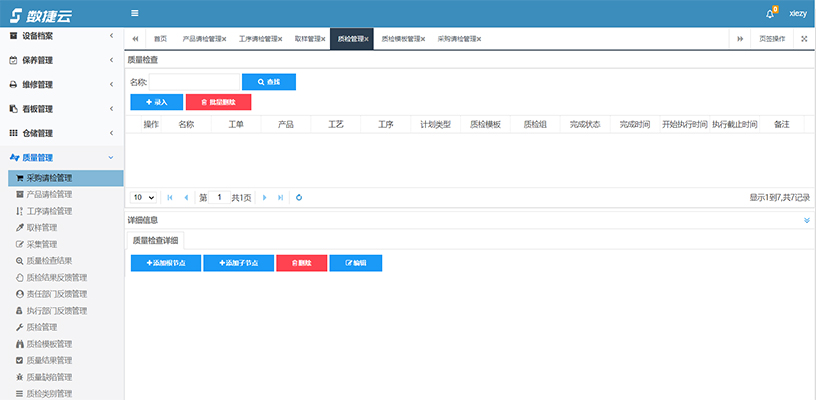Click the red 批量删除 button
816x400 pixels.
[218, 102]
